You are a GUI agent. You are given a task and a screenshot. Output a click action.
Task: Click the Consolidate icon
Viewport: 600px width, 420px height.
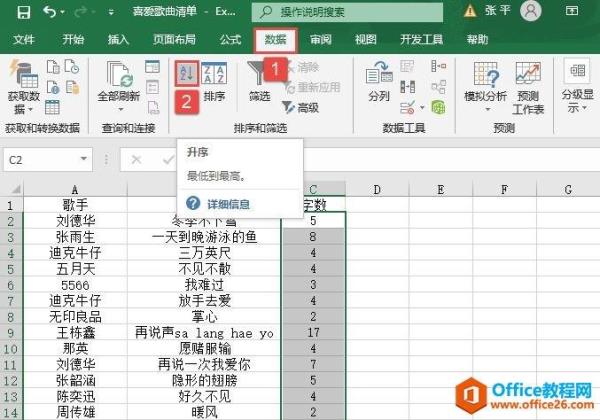[x=438, y=66]
